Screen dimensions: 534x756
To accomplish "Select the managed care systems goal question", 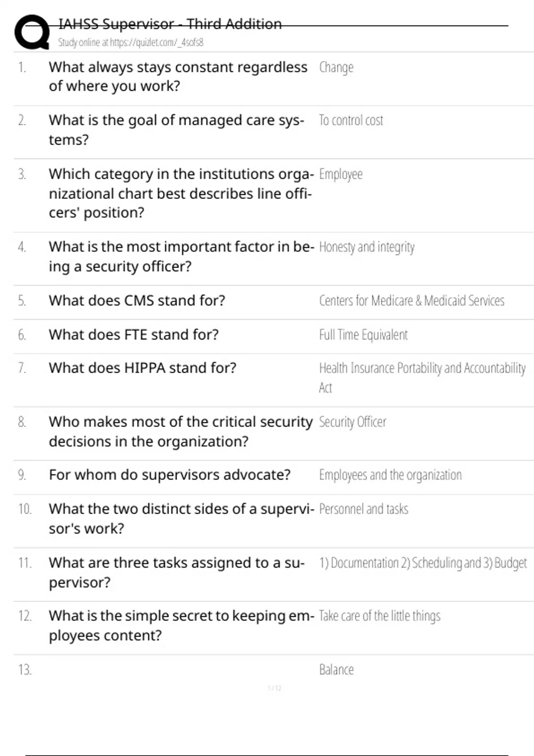I will [x=177, y=130].
